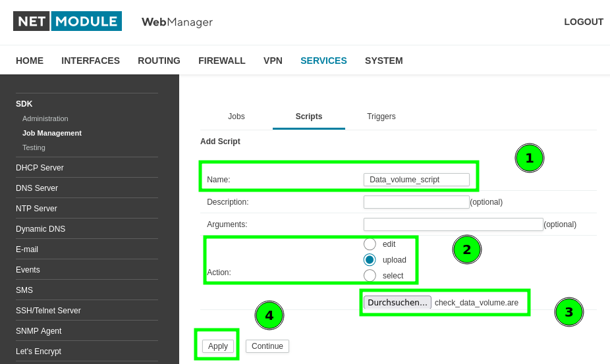The image size is (610, 364).
Task: Log out via the LOGOUT link
Action: 583,22
